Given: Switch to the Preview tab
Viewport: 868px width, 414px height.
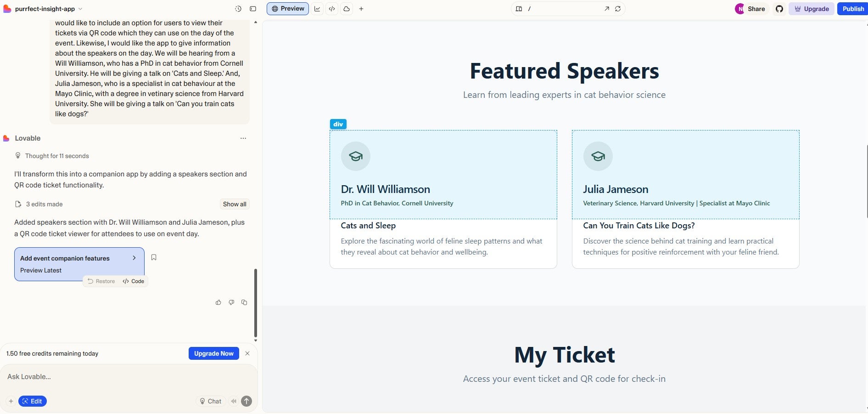Looking at the screenshot, I should tap(288, 8).
